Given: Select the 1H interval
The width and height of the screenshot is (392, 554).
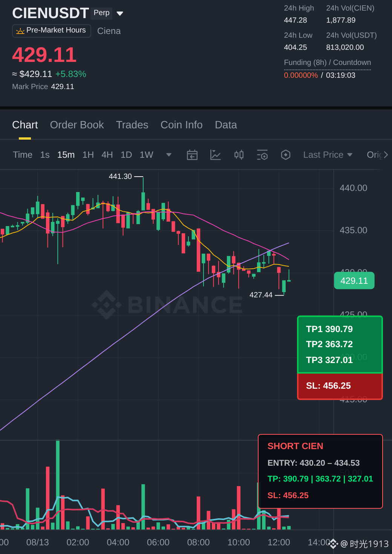Looking at the screenshot, I should [x=88, y=155].
